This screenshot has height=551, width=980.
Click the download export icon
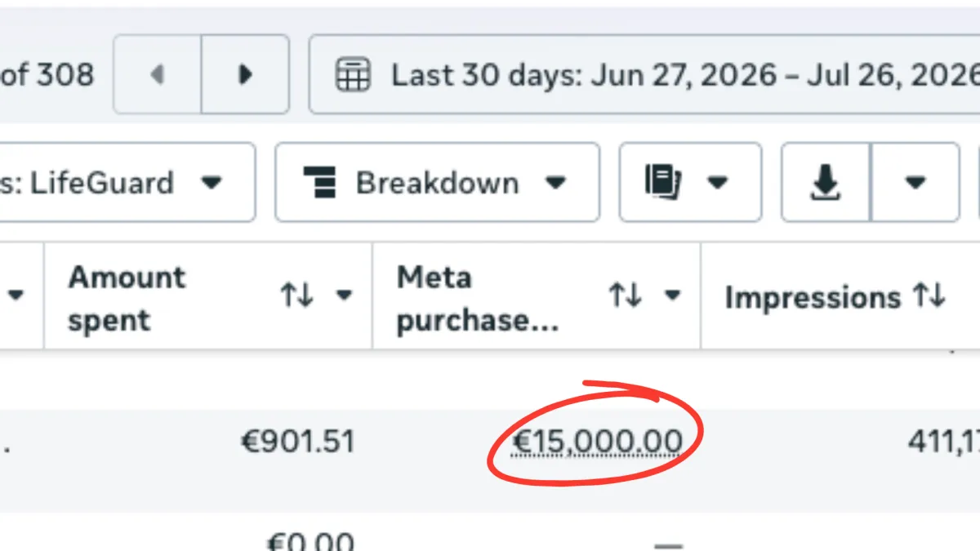point(826,183)
